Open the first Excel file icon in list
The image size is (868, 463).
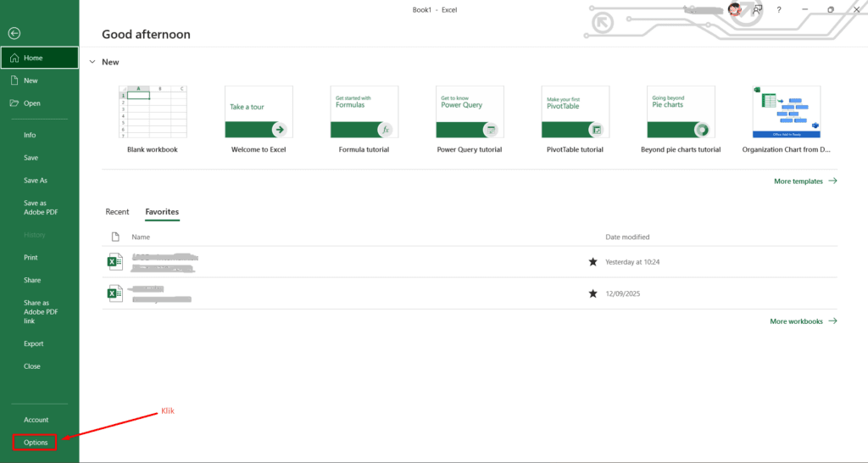pos(114,262)
